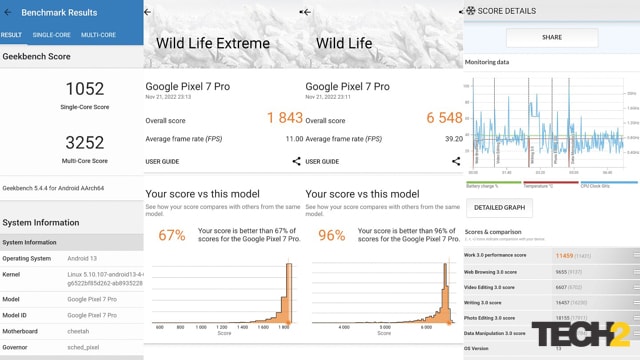Image resolution: width=640 pixels, height=360 pixels.
Task: Tap back arrow on Wild Life Extreme
Action: 148,12
